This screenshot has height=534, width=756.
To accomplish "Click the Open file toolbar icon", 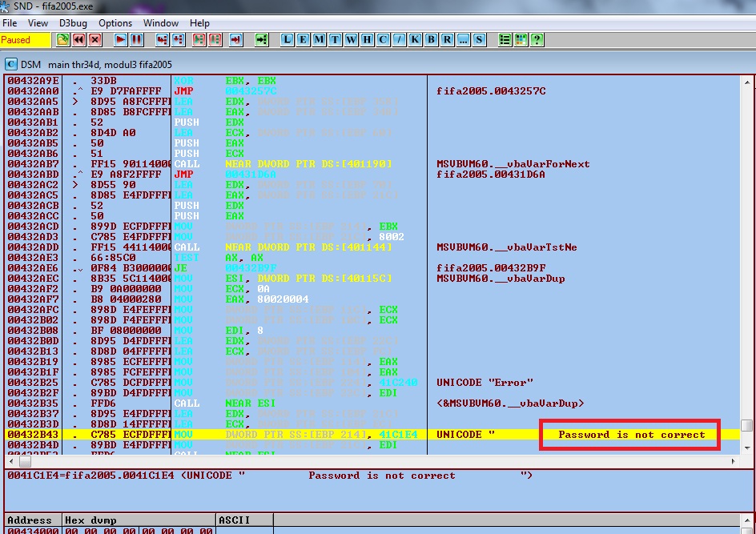I will (63, 39).
